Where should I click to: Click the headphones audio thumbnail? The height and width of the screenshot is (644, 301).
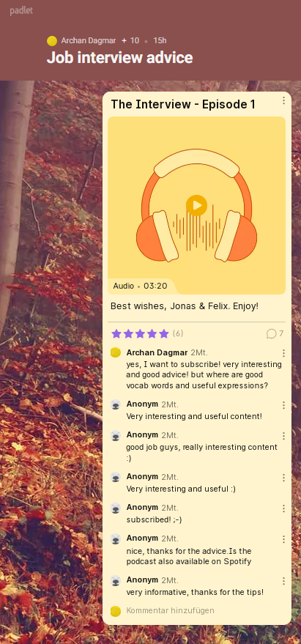tap(196, 205)
